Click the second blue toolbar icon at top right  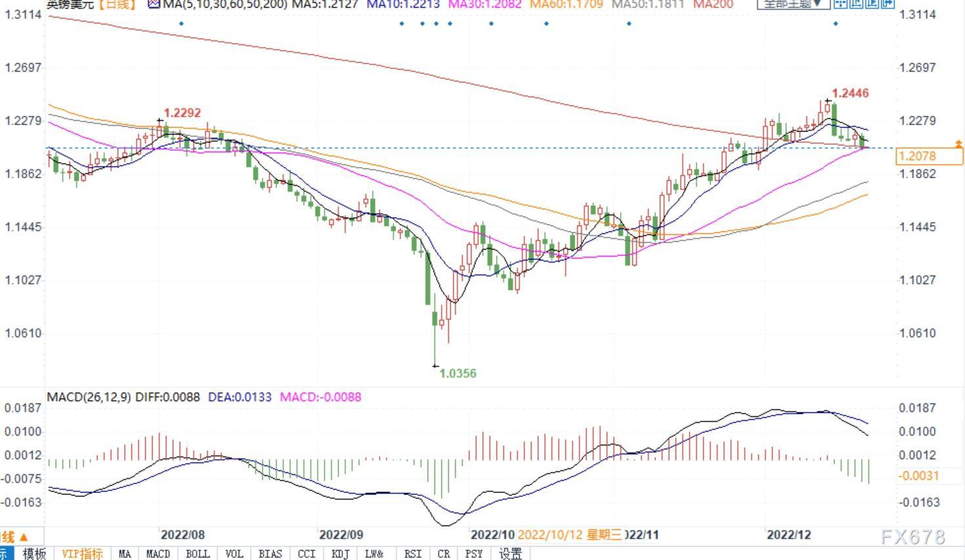coord(856,3)
